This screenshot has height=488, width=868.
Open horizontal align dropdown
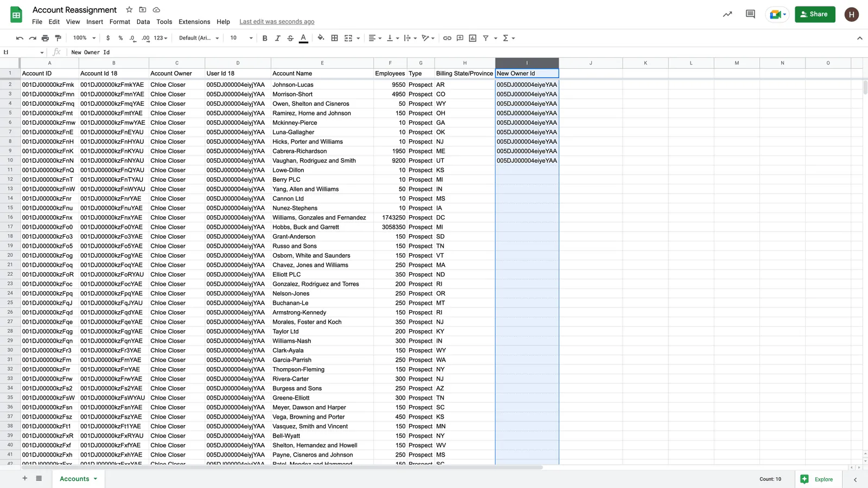(375, 38)
